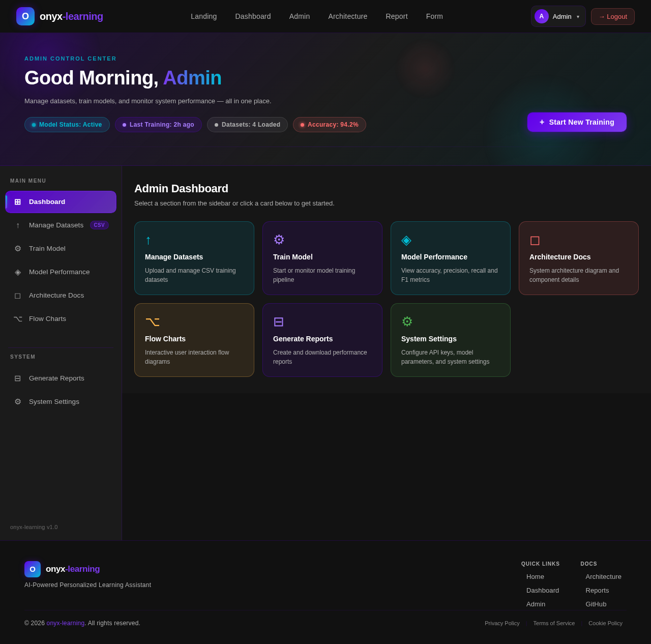
Task: Open the Reports docs link in footer
Action: [597, 590]
